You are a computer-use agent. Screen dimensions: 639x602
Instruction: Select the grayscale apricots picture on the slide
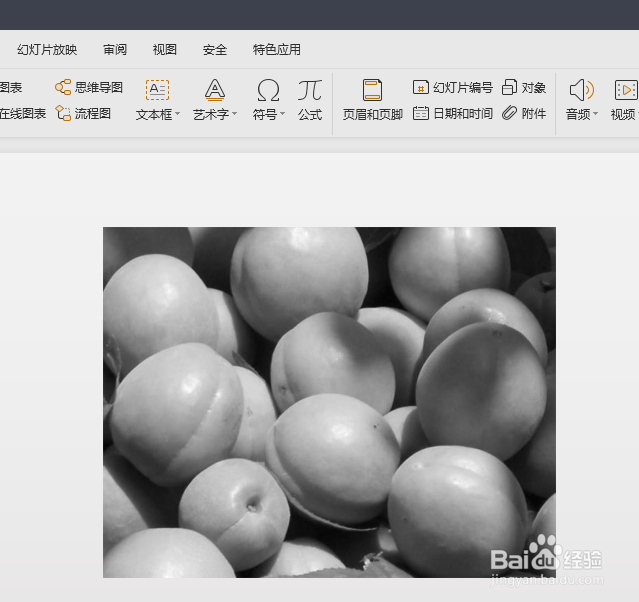(x=329, y=402)
